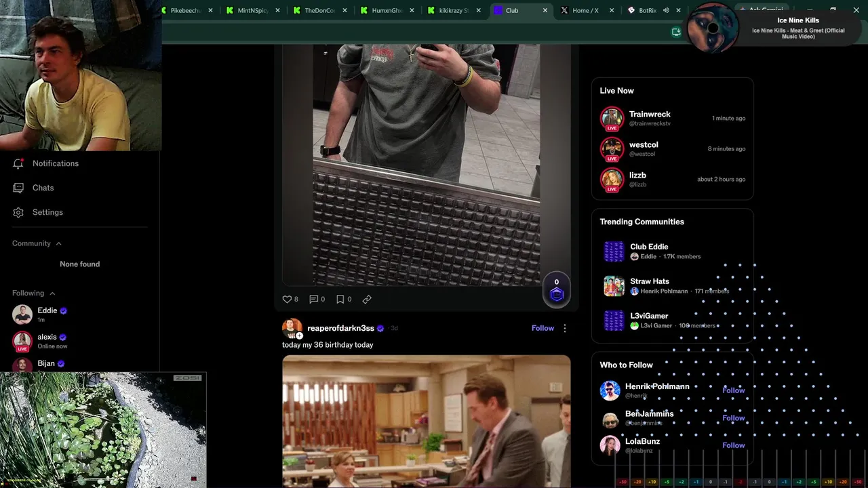Click alexis' live avatar in Following list
The image size is (868, 488).
pyautogui.click(x=22, y=341)
